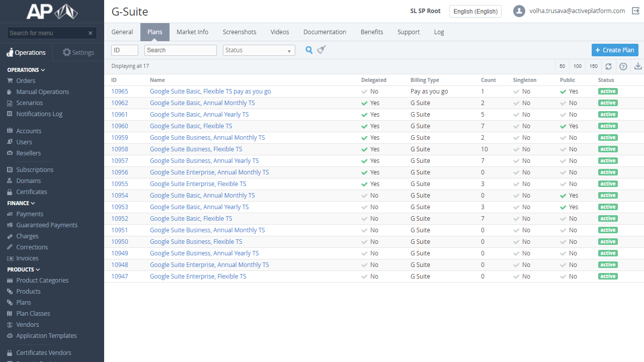Open Guaranteed Payments
The width and height of the screenshot is (644, 362).
47,225
